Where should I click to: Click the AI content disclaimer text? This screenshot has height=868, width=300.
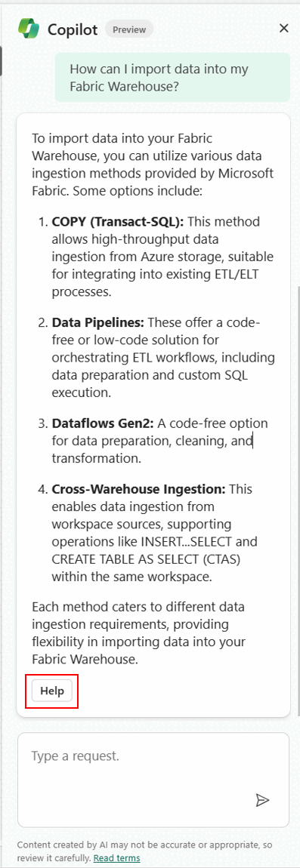147,852
